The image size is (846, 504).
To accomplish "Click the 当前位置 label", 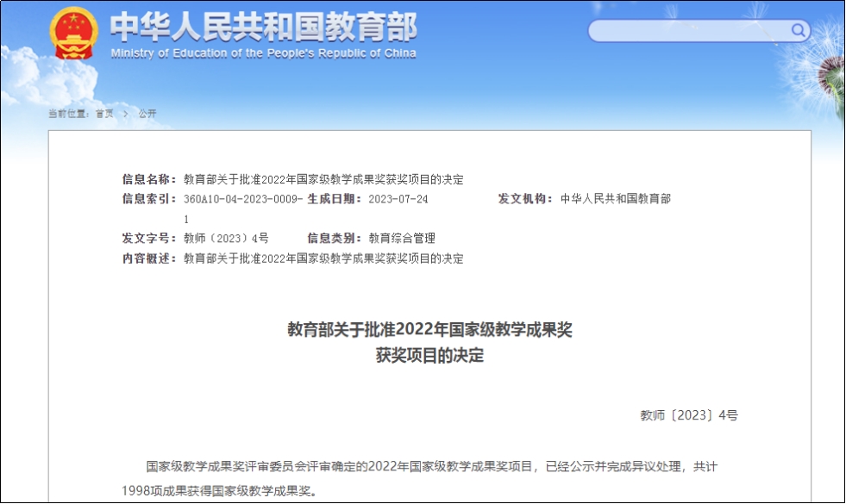I will 68,113.
